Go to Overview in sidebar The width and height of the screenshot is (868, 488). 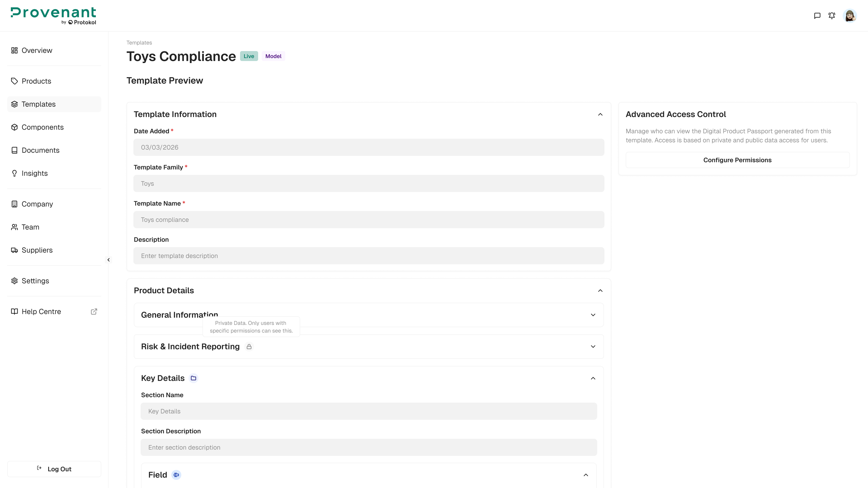(x=54, y=50)
